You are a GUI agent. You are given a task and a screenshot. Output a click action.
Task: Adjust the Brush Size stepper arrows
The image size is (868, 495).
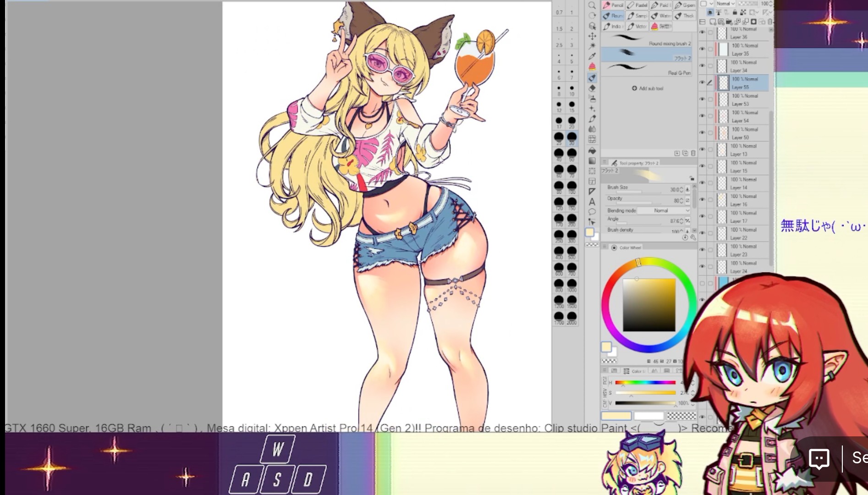coord(681,189)
